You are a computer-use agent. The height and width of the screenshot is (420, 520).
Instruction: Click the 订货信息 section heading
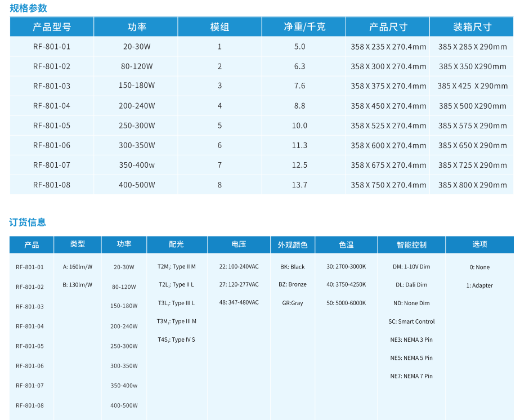[28, 222]
